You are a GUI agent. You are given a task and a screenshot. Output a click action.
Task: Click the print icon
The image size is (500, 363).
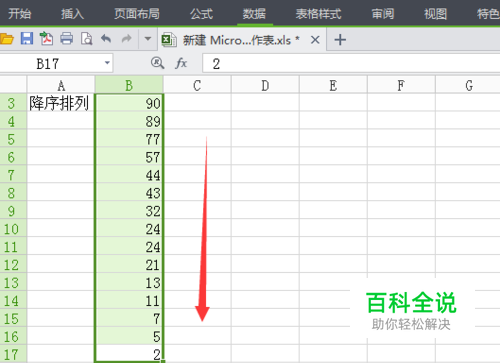tap(66, 39)
